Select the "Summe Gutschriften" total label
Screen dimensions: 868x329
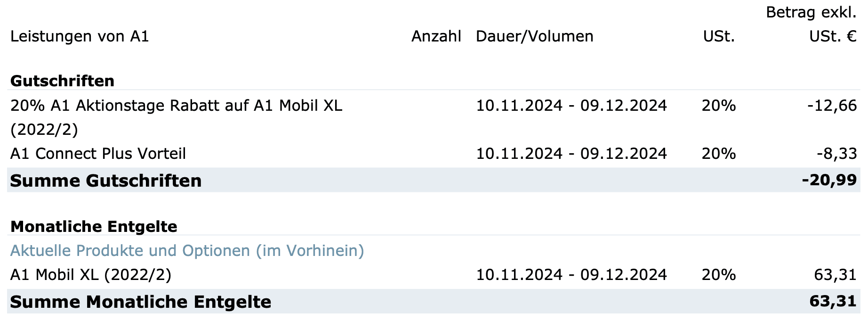(106, 181)
